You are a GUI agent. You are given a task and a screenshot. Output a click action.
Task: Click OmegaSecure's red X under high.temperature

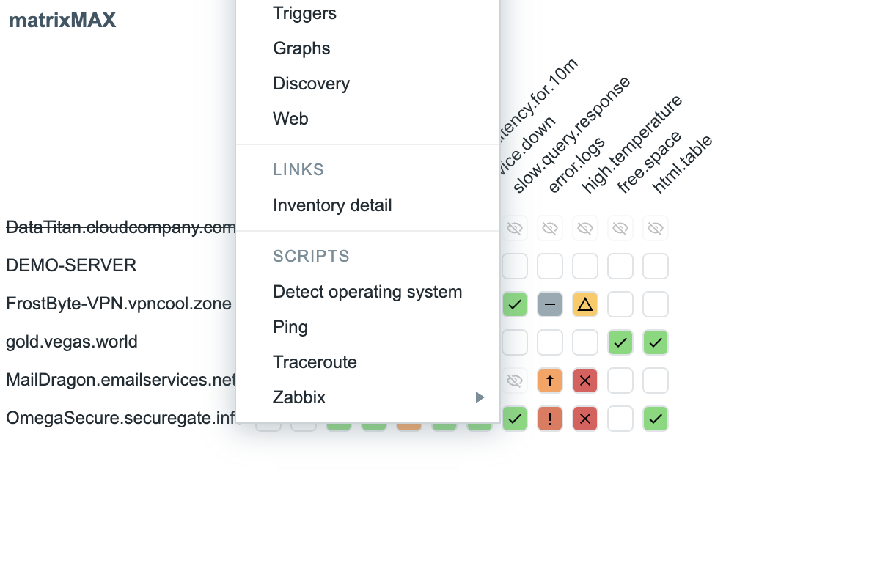(585, 419)
